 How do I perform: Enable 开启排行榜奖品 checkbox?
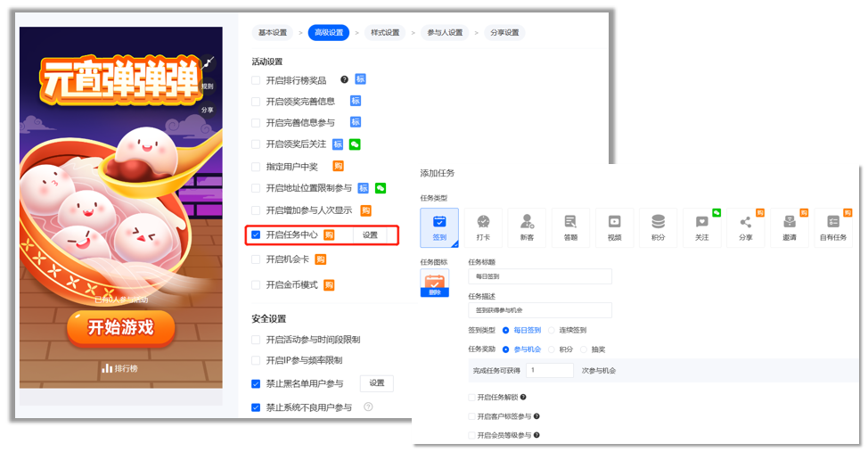click(256, 80)
